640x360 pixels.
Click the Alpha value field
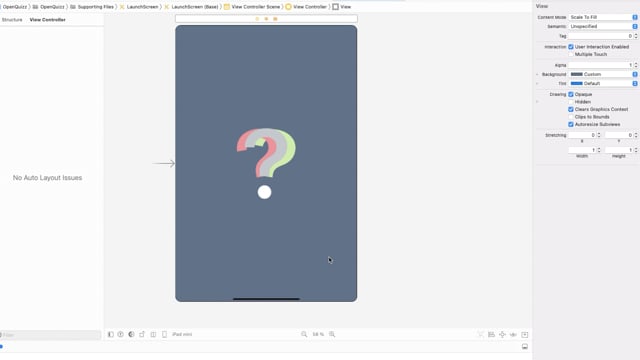600,65
